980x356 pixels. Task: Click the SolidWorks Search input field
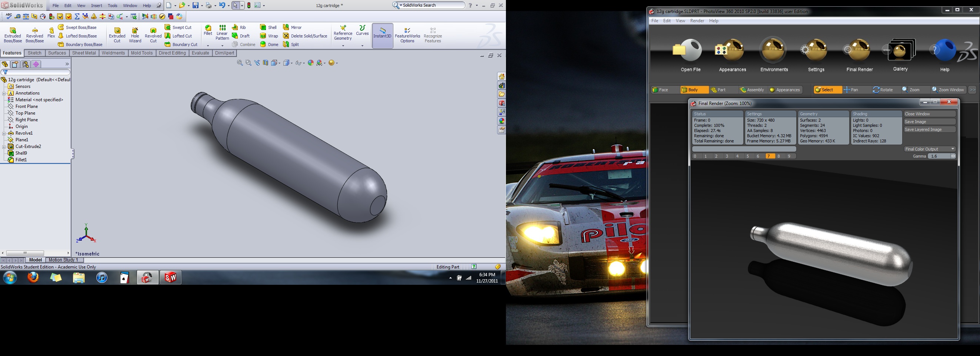tap(433, 5)
